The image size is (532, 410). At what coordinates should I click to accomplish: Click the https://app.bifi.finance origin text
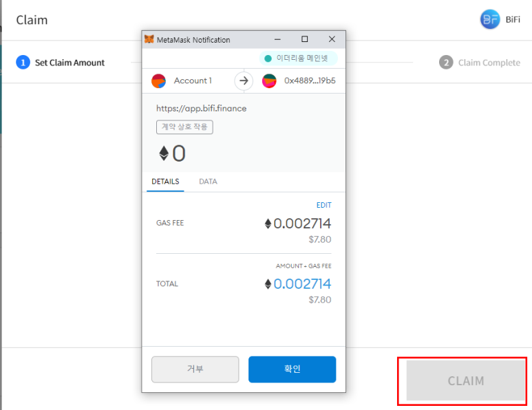click(202, 109)
